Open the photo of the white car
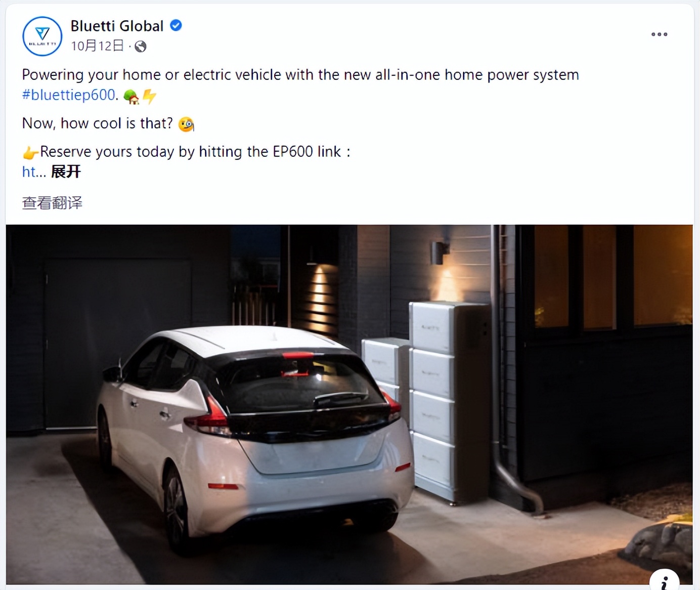The image size is (700, 590). [x=349, y=405]
